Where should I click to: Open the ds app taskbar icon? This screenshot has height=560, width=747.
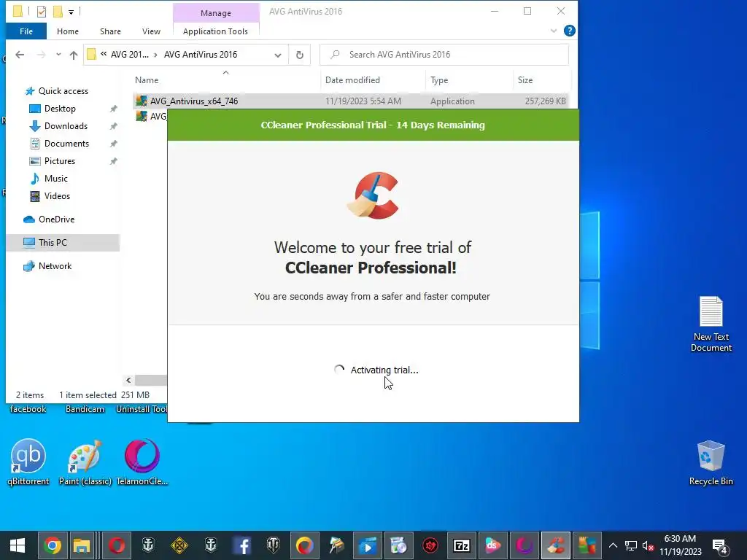493,545
